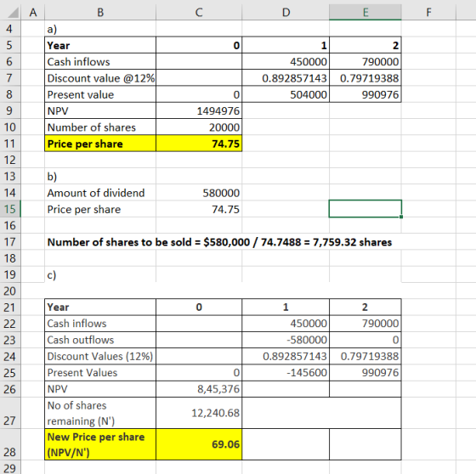Select column B header
This screenshot has height=474, width=476.
[100, 13]
